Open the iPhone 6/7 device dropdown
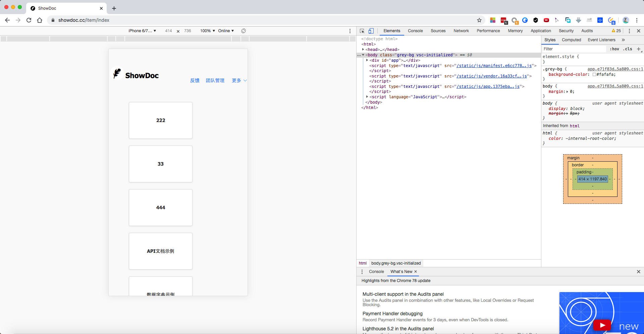The image size is (644, 334). tap(142, 31)
